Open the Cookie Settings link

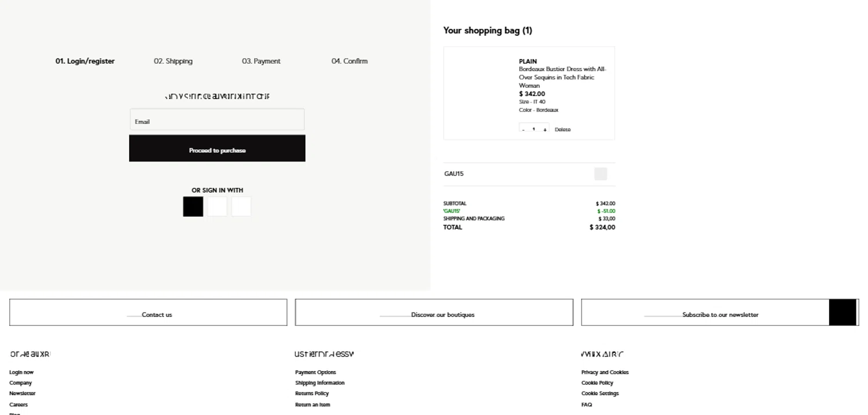(600, 393)
